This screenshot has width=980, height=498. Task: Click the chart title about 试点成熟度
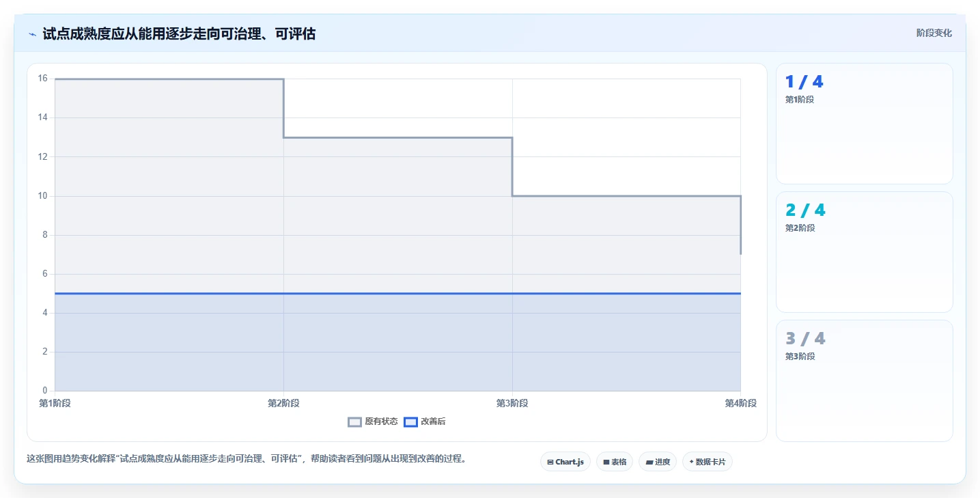(179, 33)
